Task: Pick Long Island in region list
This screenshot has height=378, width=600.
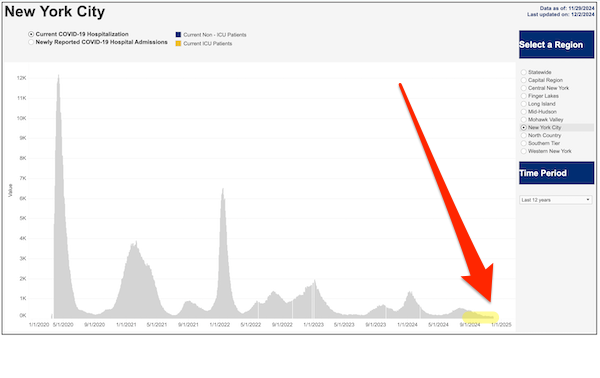Action: [523, 104]
